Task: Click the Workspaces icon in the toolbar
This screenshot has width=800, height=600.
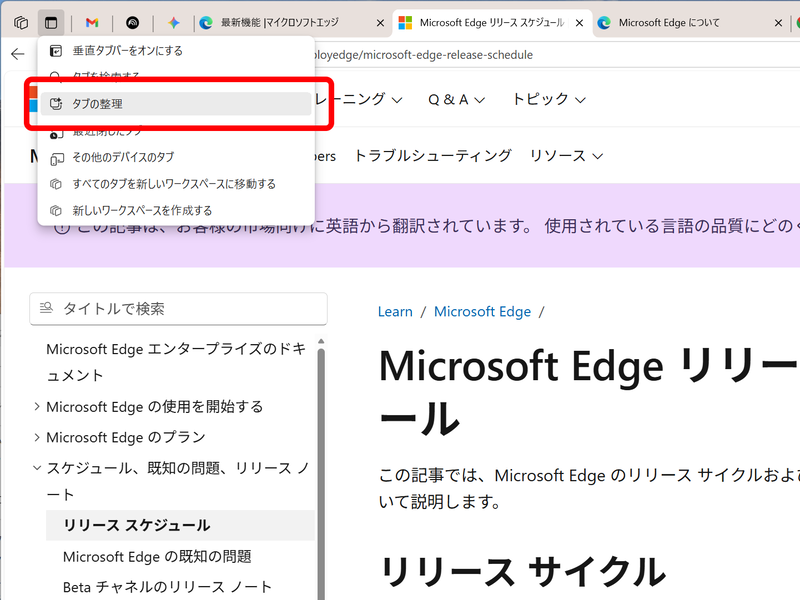Action: (21, 22)
